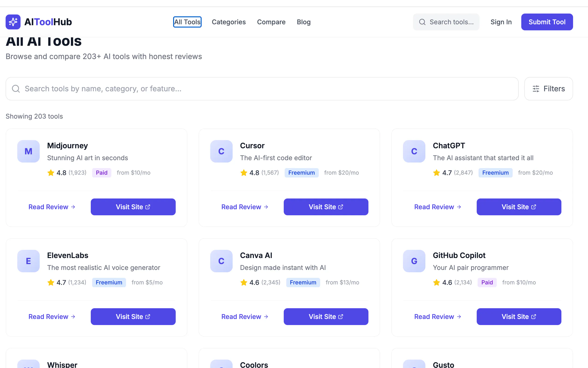This screenshot has height=368, width=588.
Task: Click the Whisper tool title
Action: pos(62,364)
